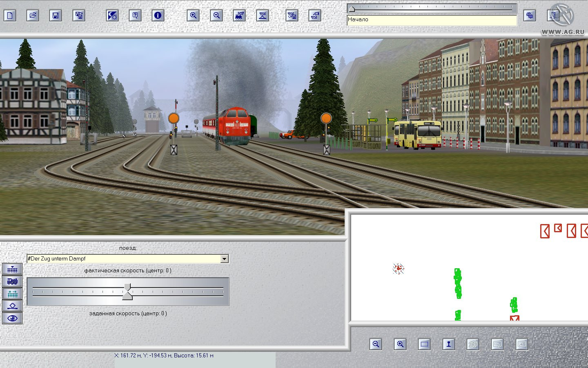Toggle the eye view mode icon
588x368 pixels.
[12, 318]
